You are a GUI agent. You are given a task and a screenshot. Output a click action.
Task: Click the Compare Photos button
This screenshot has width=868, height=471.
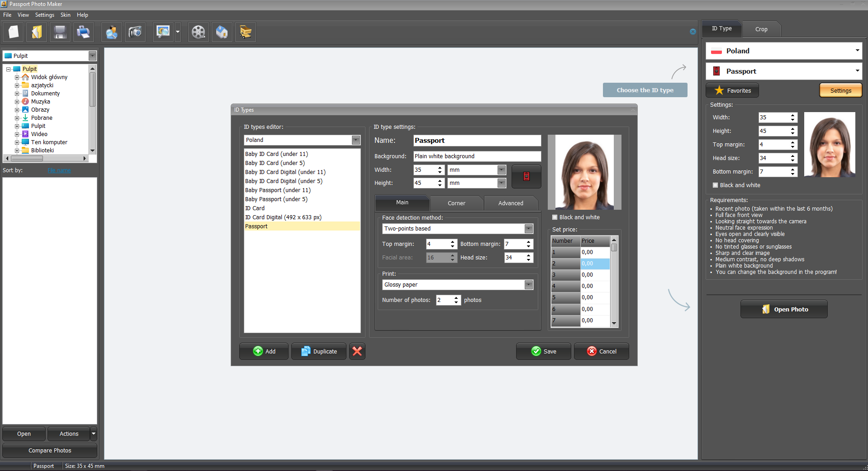click(x=50, y=450)
